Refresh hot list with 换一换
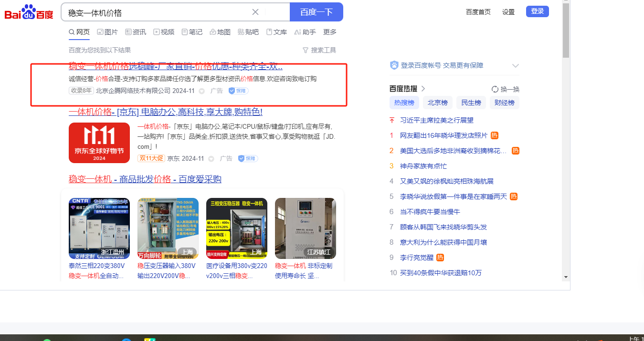This screenshot has height=341, width=644. point(506,89)
